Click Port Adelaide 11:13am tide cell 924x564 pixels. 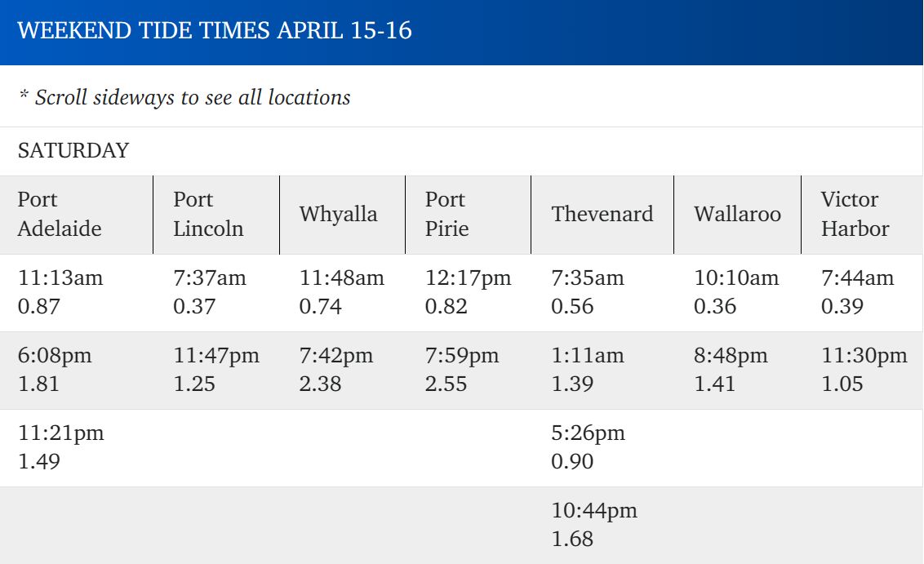click(60, 292)
